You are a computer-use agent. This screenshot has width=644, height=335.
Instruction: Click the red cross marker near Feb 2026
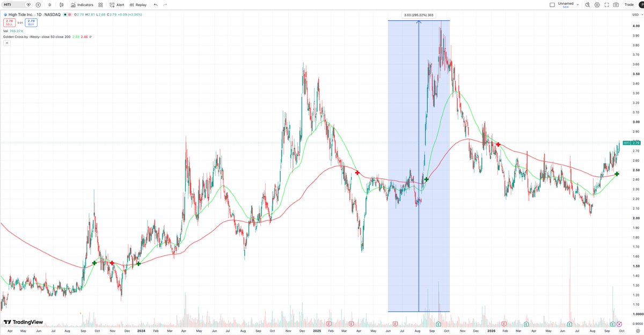[x=499, y=144]
